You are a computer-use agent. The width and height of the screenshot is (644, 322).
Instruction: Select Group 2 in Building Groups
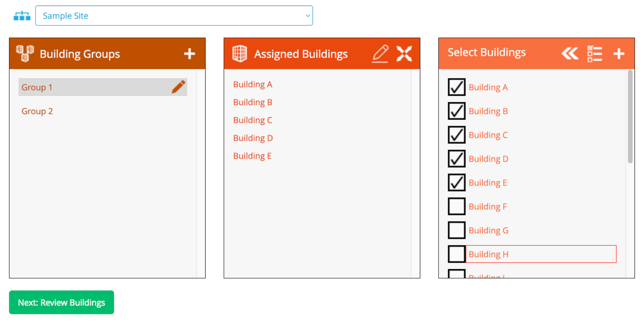pyautogui.click(x=38, y=111)
